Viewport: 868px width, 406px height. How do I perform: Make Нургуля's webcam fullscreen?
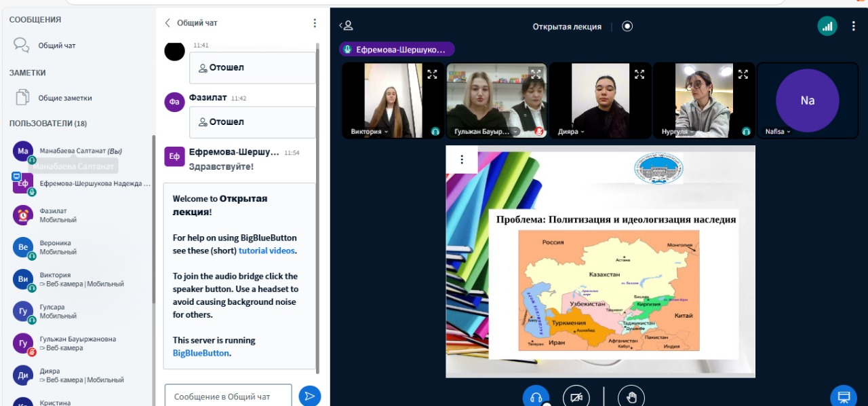coord(743,74)
